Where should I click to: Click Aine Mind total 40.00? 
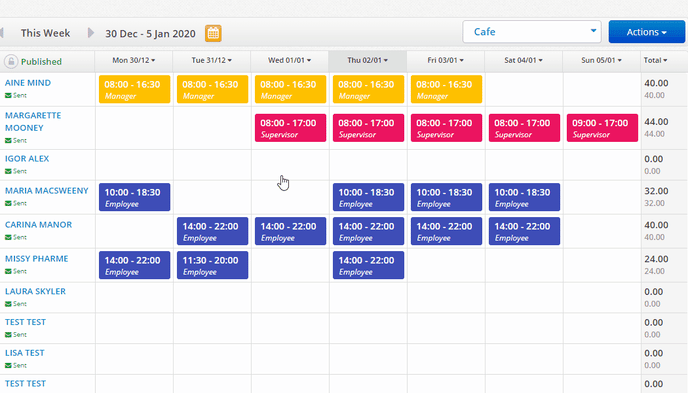coord(656,83)
